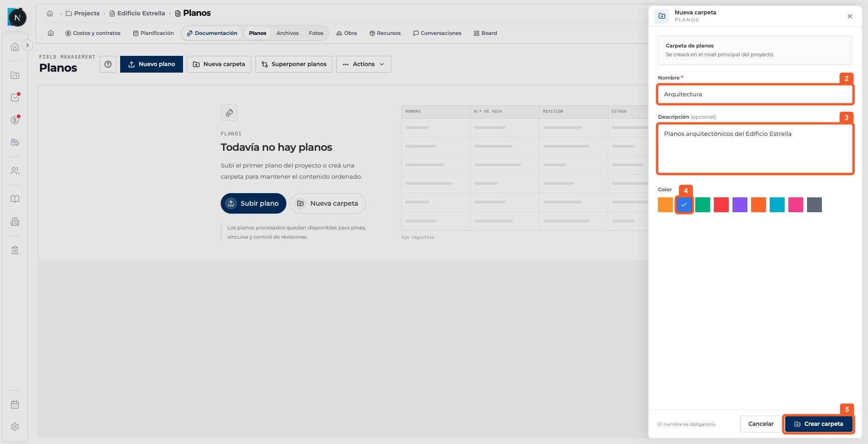Screen dimensions: 868x444
Task: Click the N logo avatar
Action: pos(17,18)
